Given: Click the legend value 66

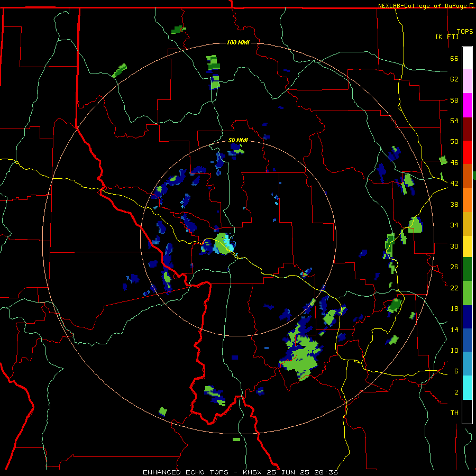Looking at the screenshot, I should (454, 58).
